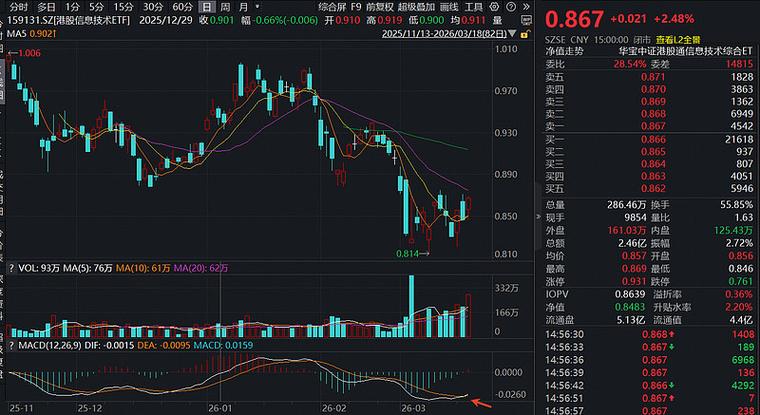Screen dimensions: 760x415
Task: Select 买三 bid row at 0.864
Action: point(649,164)
